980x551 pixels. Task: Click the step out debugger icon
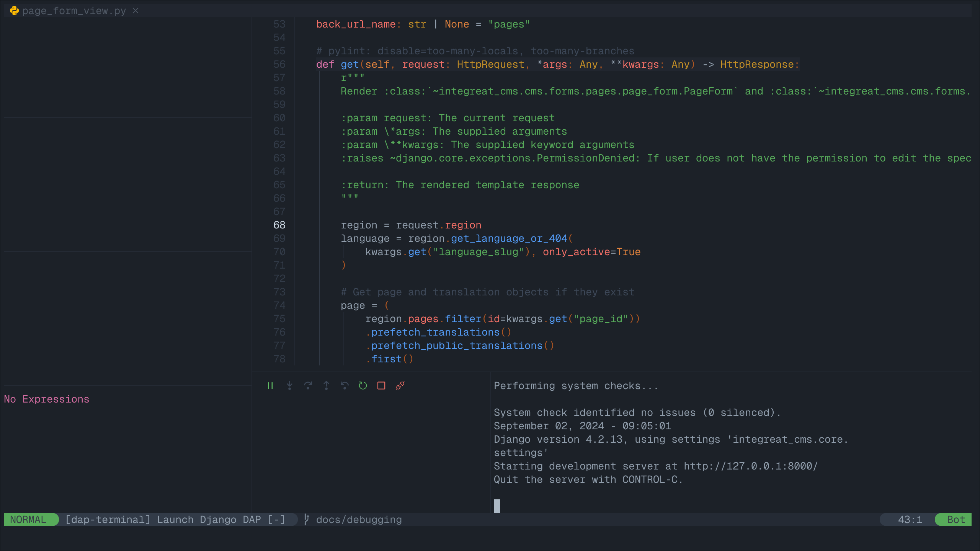tap(326, 385)
